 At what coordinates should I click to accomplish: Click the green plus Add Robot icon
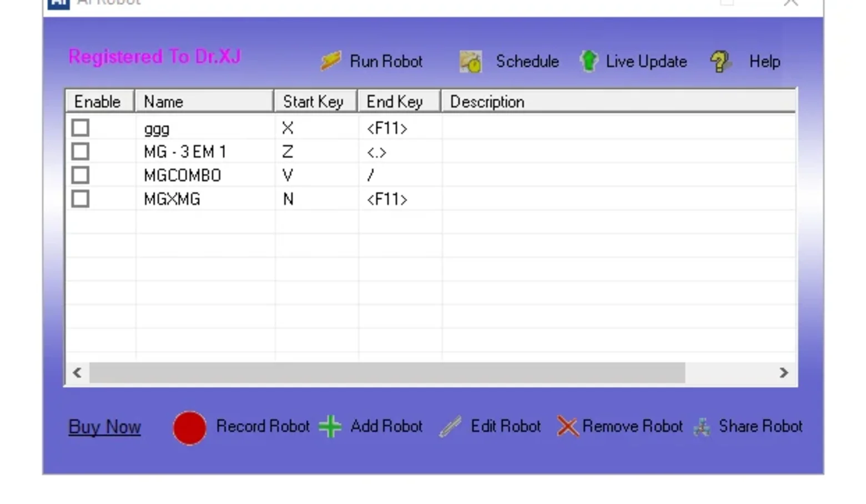[x=330, y=426]
